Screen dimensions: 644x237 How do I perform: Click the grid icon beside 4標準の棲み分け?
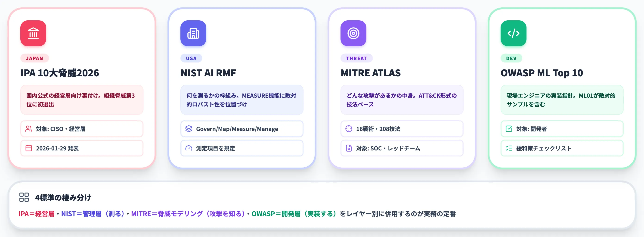coord(24,197)
